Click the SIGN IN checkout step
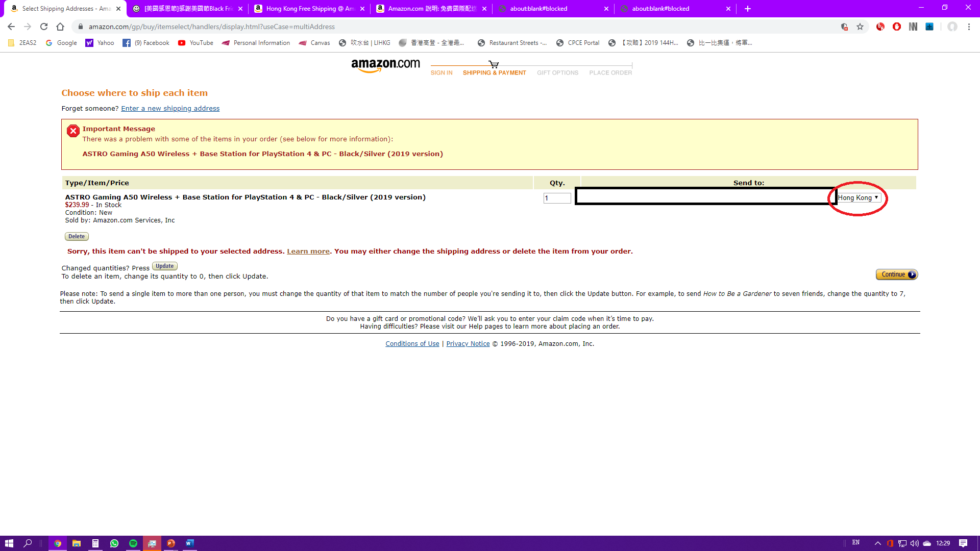Viewport: 980px width, 551px height. pyautogui.click(x=441, y=73)
